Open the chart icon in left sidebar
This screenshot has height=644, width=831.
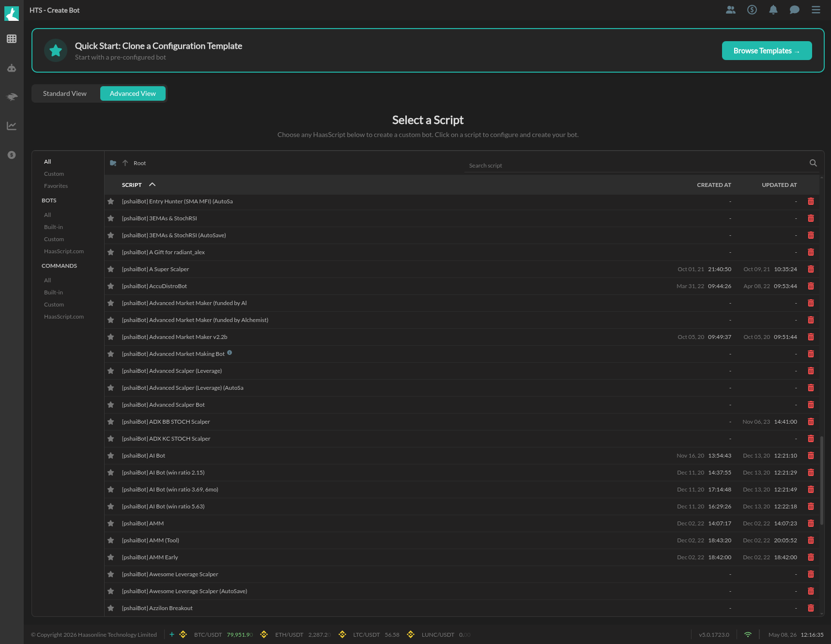click(x=12, y=126)
